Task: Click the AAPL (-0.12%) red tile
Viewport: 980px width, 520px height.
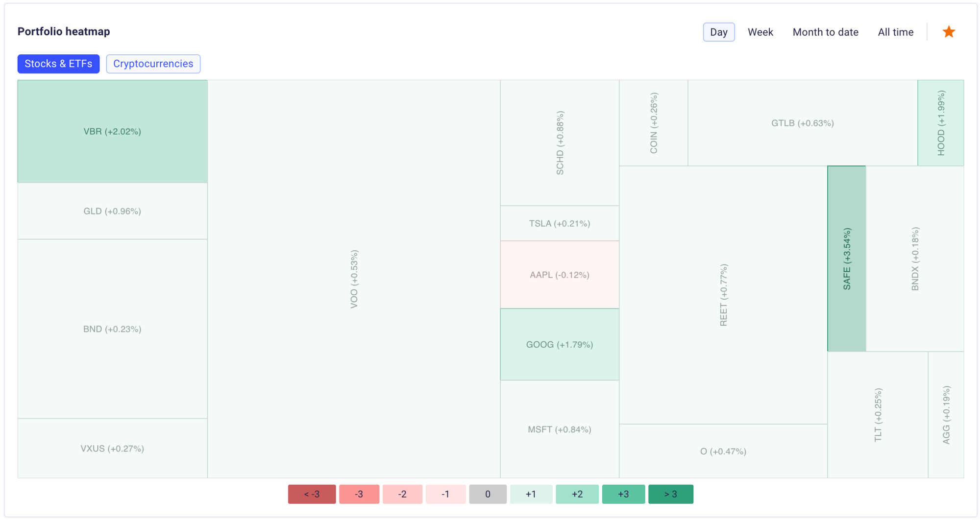Action: (560, 275)
